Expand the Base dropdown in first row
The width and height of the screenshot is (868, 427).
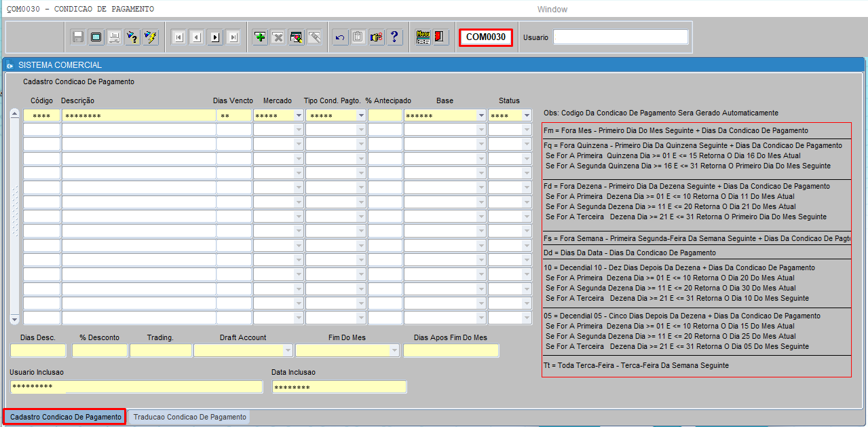[x=481, y=116]
